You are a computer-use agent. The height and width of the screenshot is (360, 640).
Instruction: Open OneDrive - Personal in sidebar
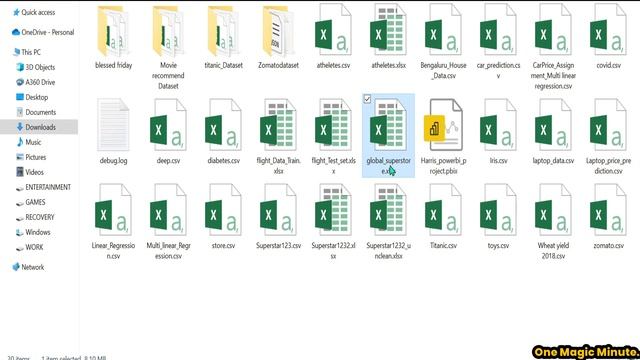point(43,32)
